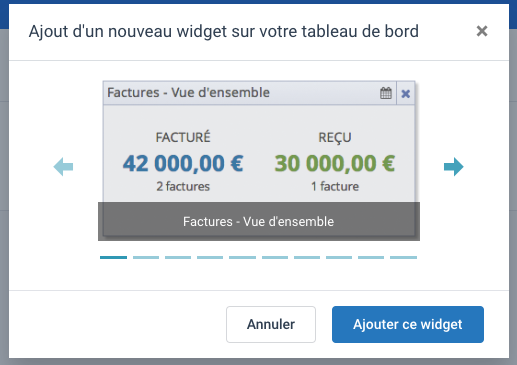The height and width of the screenshot is (365, 517).
Task: Select the first carousel indicator dash
Action: pyautogui.click(x=113, y=257)
